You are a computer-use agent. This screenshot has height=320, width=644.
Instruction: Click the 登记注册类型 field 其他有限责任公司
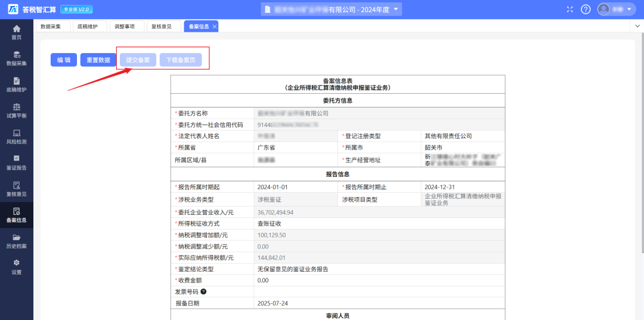(x=463, y=136)
